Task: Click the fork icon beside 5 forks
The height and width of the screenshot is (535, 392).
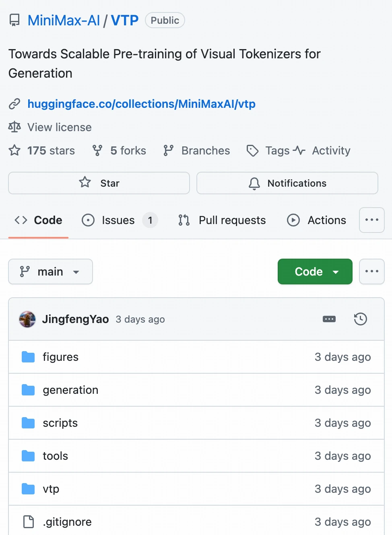Action: 97,150
